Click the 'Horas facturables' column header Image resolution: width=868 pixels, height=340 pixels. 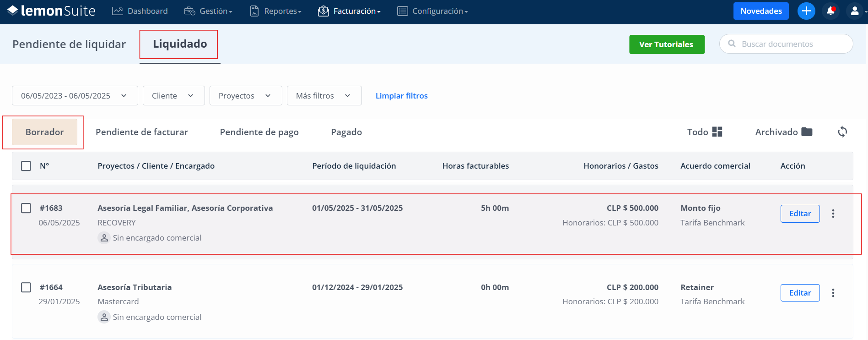[x=475, y=166]
